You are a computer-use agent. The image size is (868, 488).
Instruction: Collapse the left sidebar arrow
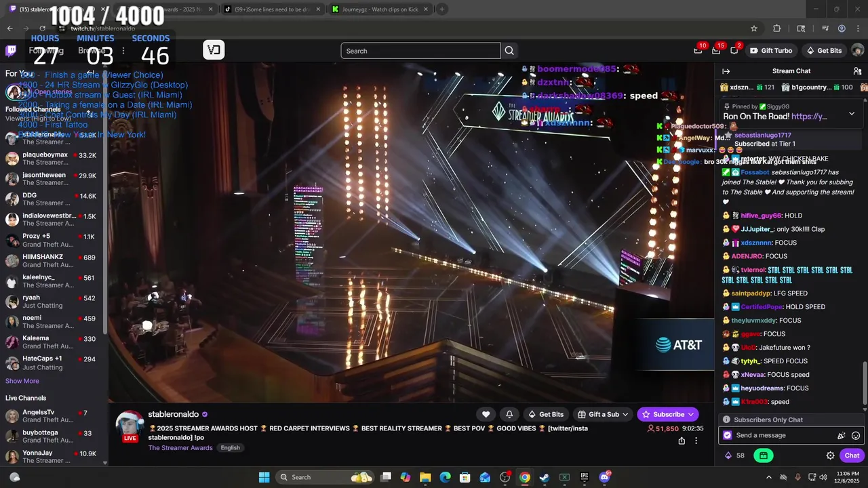90,73
